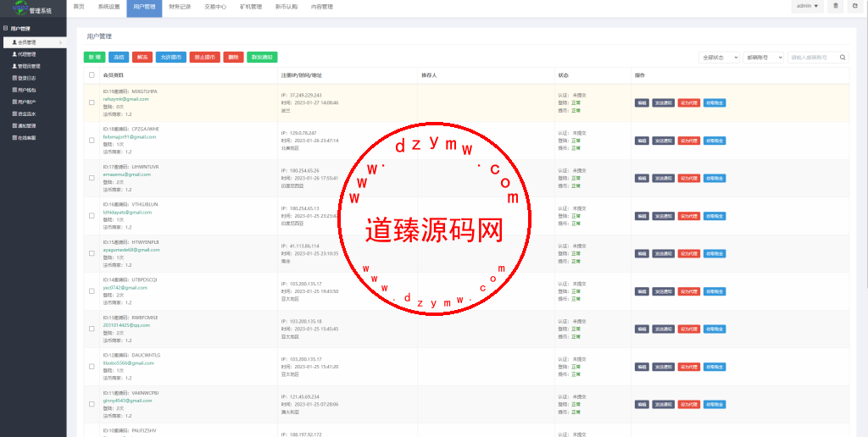Screen dimensions: 868x437
Task: Open the 内容管理 tab
Action: [321, 7]
